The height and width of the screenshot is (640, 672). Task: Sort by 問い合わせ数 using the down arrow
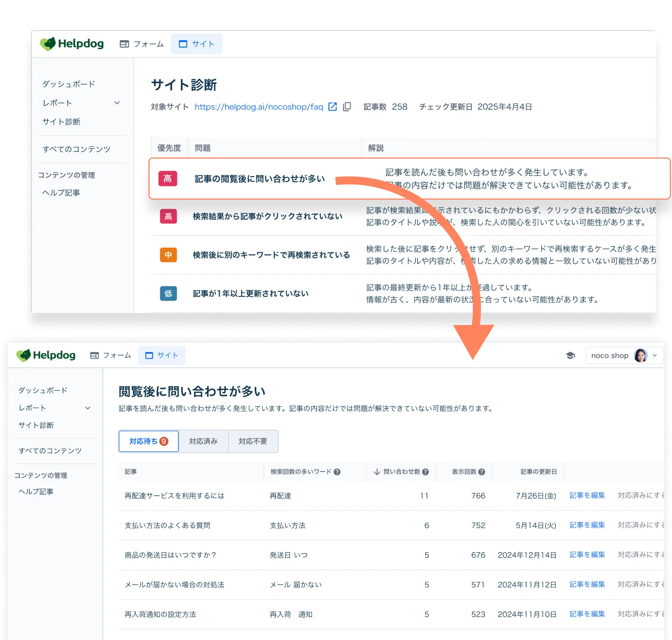click(x=377, y=472)
